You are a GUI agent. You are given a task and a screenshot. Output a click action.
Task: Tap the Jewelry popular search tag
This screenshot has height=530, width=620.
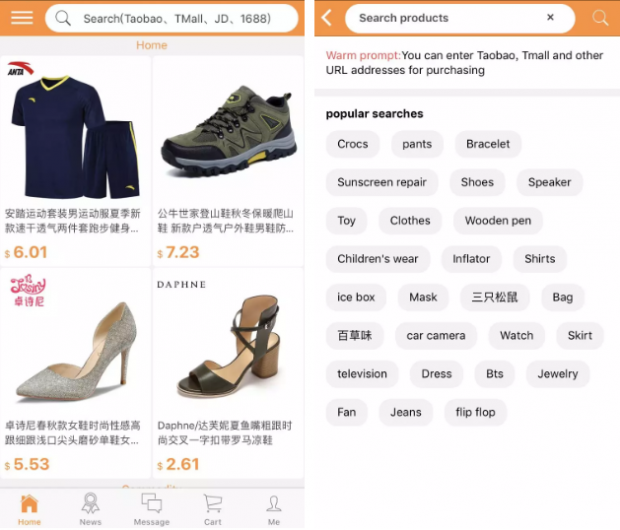(558, 374)
